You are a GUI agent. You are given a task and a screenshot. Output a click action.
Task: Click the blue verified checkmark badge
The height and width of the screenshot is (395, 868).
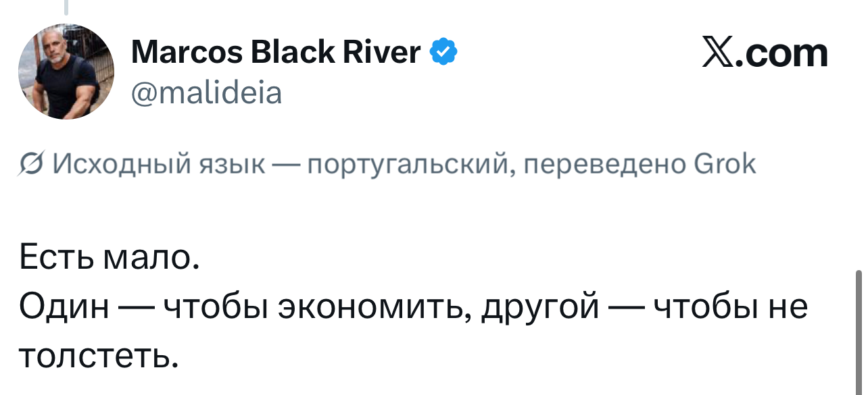pos(445,52)
